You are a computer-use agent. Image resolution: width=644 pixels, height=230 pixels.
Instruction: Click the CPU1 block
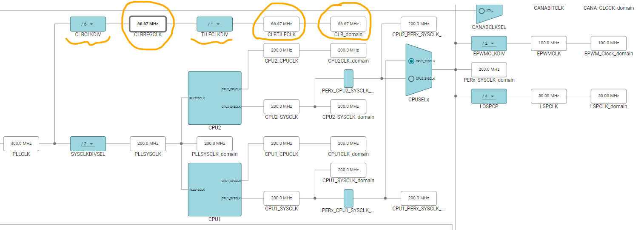point(215,190)
